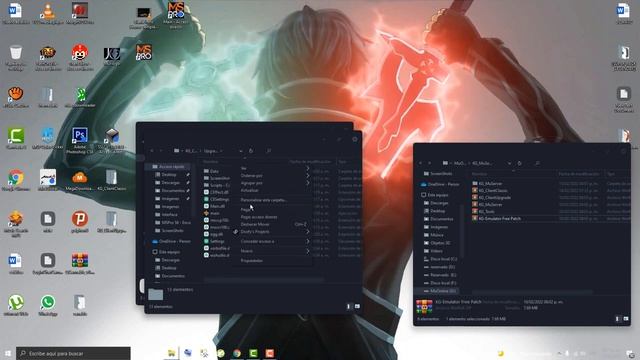The image size is (640, 360).
Task: Switch to details view in right Explorer
Action: click(617, 319)
